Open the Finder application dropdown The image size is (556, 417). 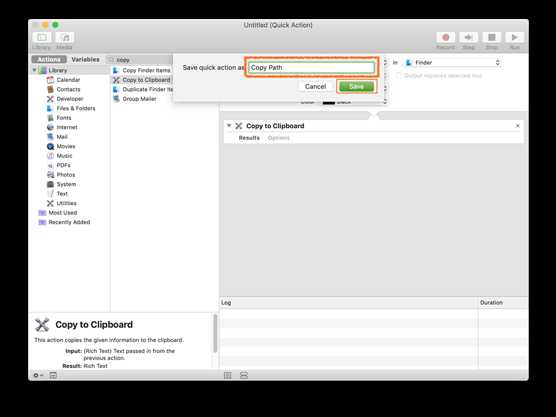453,63
